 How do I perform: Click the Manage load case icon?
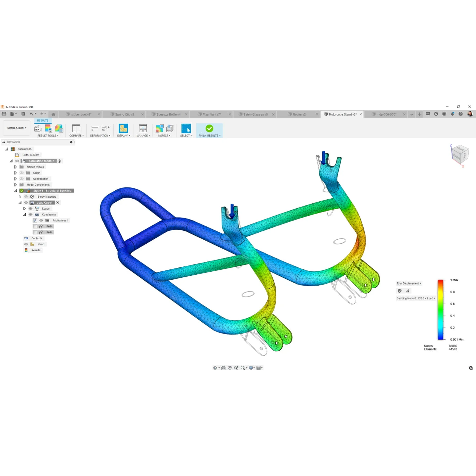click(x=143, y=129)
